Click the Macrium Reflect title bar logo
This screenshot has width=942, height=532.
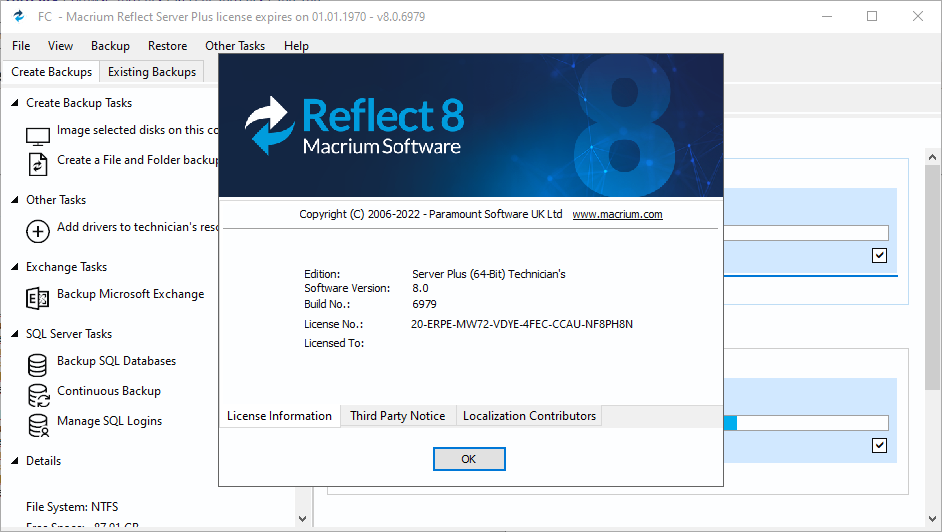(x=19, y=16)
